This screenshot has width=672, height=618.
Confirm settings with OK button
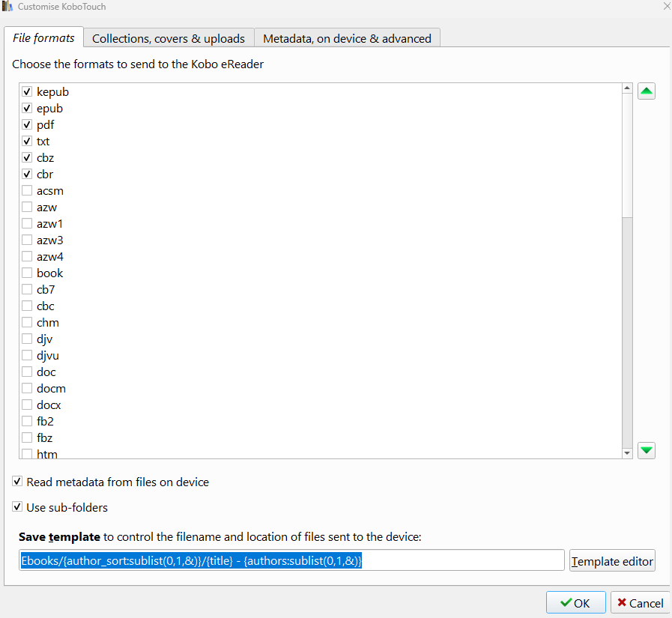(x=575, y=603)
